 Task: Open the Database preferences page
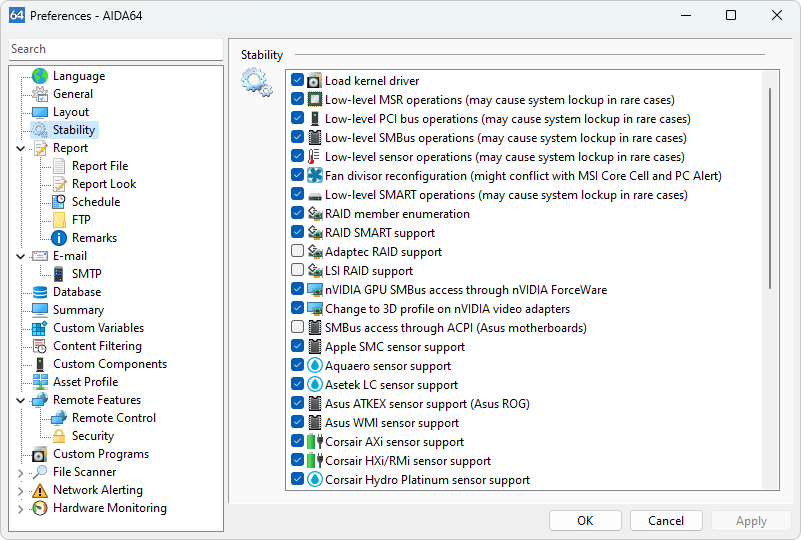[77, 292]
